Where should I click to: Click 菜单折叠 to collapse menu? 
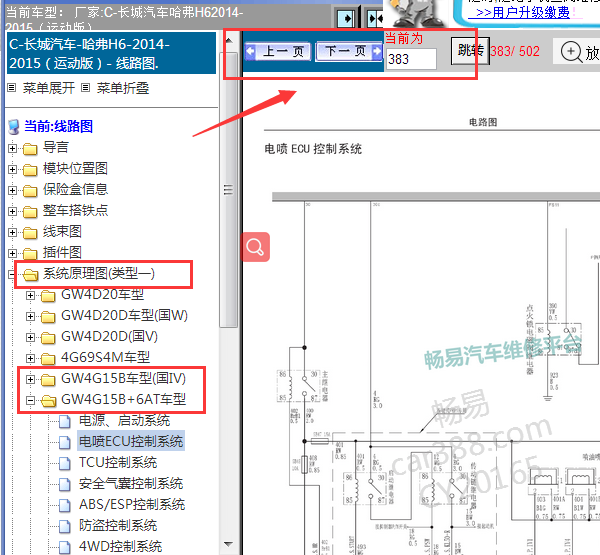122,88
